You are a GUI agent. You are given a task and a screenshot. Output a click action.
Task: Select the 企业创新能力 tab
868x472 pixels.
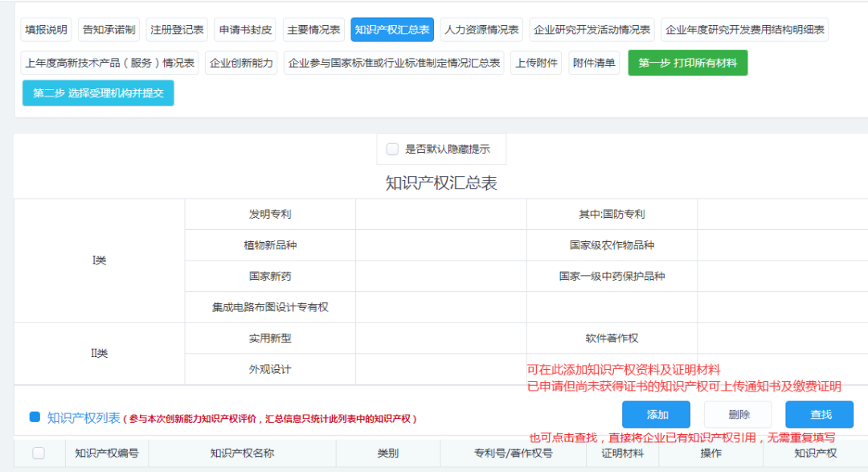(x=241, y=64)
